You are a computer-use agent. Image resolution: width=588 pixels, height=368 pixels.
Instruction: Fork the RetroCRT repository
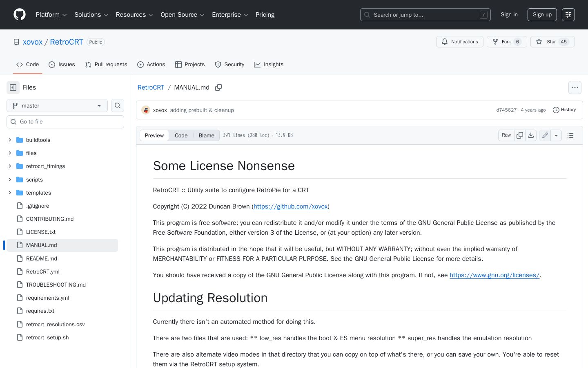507,42
